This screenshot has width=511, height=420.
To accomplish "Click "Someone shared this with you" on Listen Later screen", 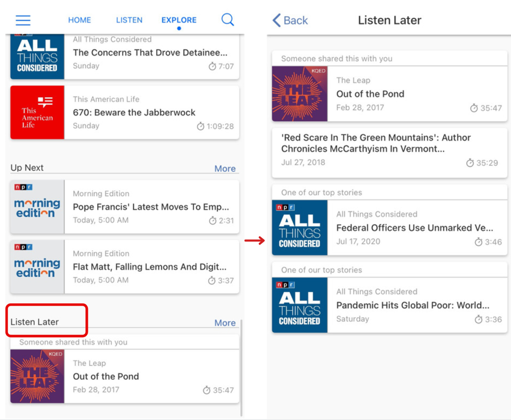I will click(x=337, y=59).
